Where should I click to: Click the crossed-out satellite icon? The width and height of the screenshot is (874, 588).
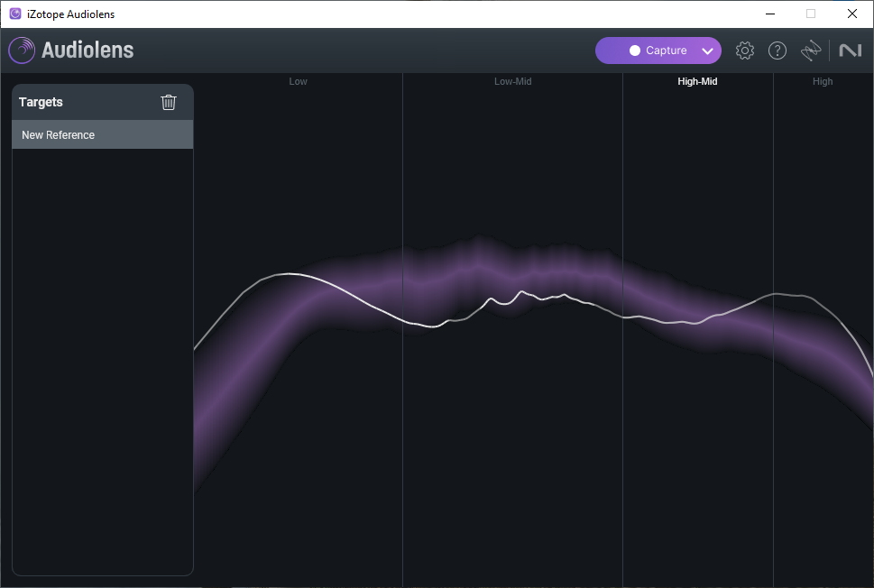pos(811,51)
